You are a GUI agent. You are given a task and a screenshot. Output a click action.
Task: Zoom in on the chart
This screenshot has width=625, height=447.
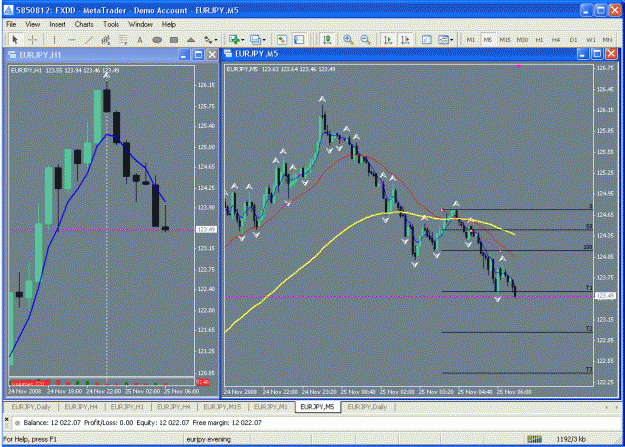coord(348,39)
